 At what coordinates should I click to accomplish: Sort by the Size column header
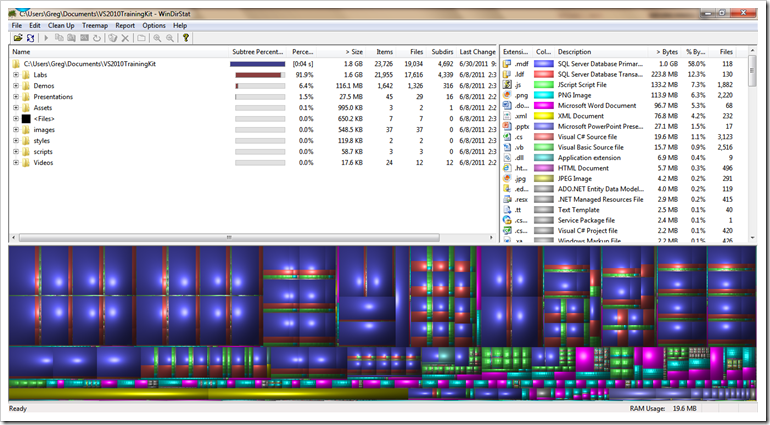pyautogui.click(x=341, y=52)
